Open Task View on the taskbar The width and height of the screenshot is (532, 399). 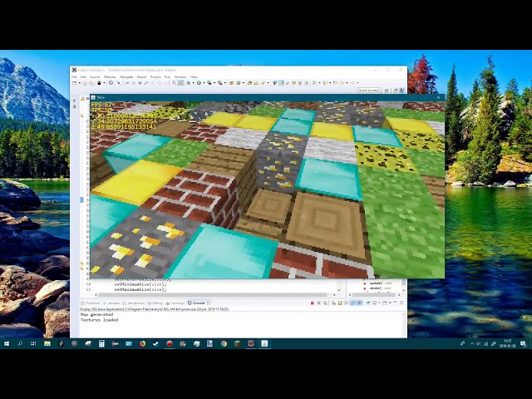pos(33,343)
